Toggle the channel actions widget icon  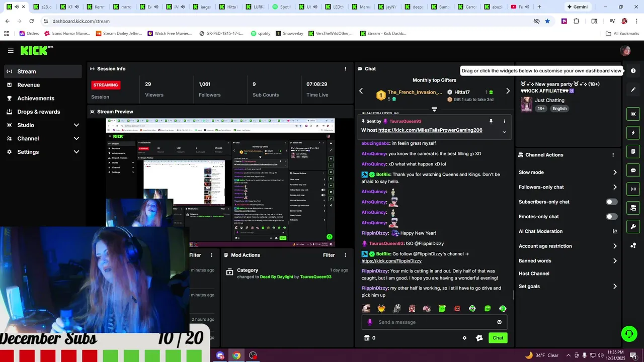coord(633,208)
